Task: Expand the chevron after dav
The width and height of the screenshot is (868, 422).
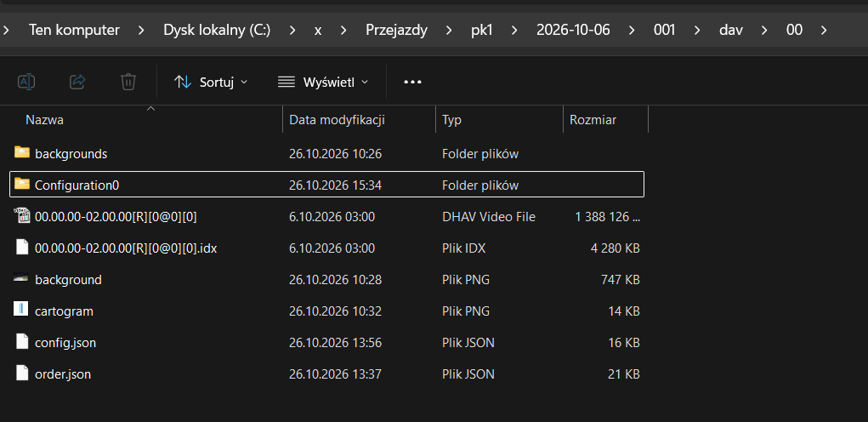Action: [x=764, y=31]
